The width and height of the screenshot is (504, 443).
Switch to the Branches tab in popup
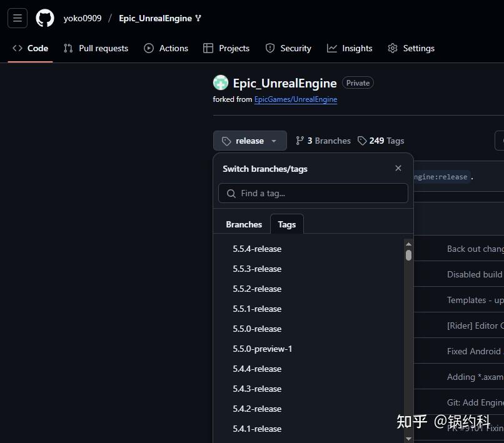coord(244,224)
